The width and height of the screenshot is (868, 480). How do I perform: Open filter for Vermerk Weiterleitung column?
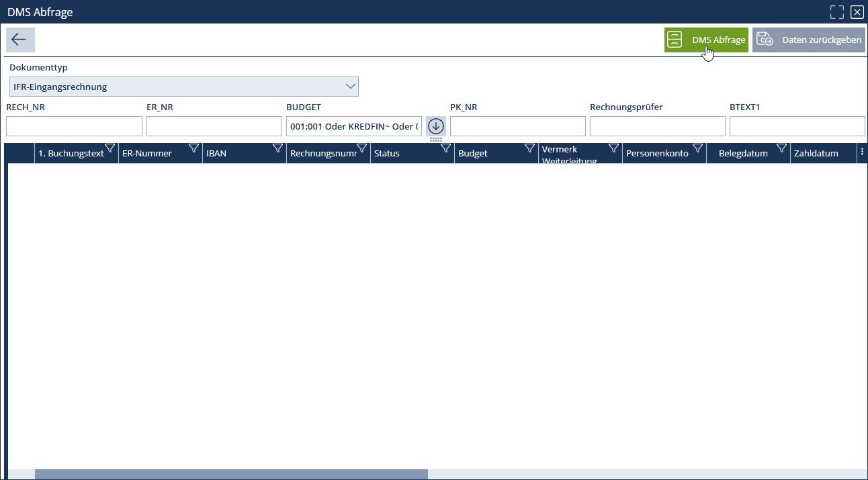click(614, 148)
